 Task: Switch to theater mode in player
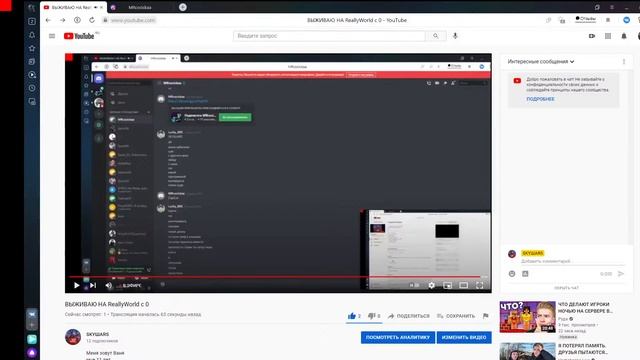(463, 285)
